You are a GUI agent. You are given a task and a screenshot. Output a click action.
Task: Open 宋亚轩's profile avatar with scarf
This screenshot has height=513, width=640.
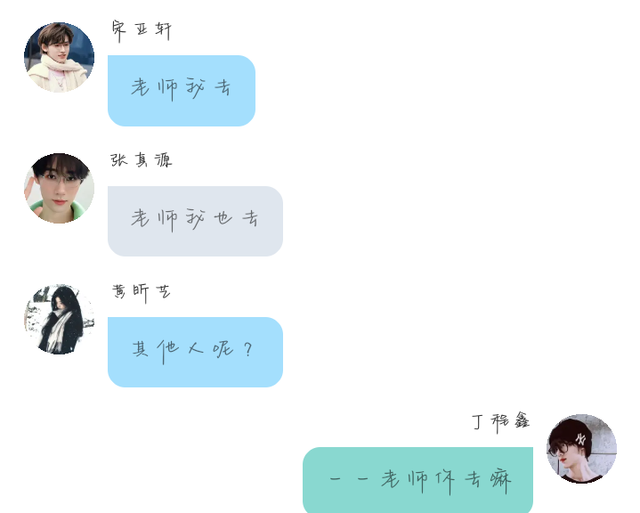pyautogui.click(x=59, y=57)
